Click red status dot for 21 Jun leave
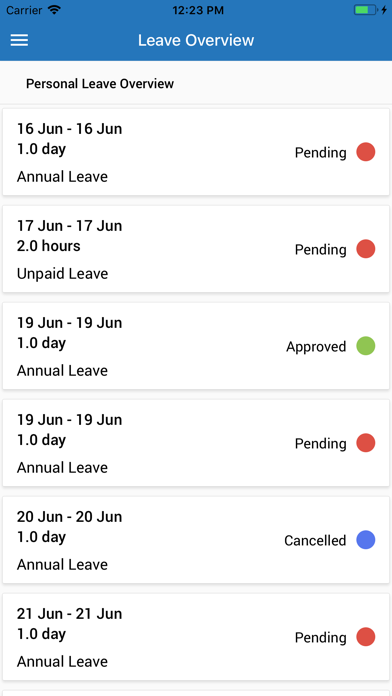 (x=366, y=637)
